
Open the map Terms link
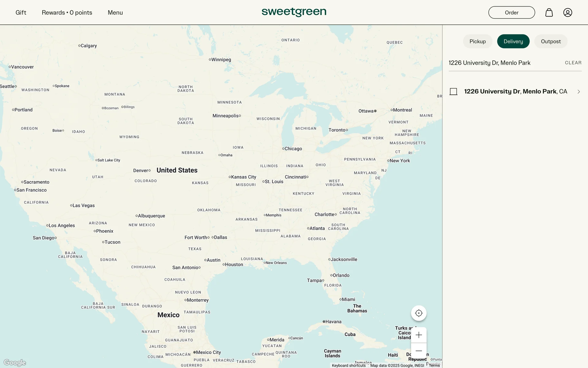434,365
